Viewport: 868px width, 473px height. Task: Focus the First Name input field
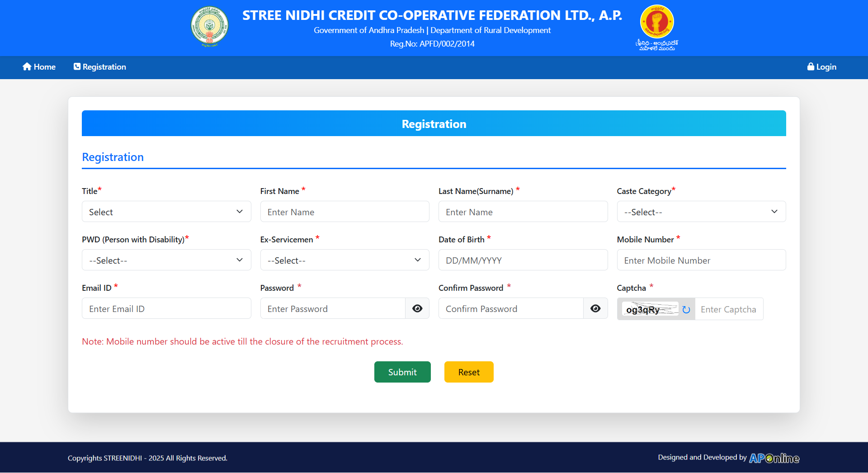pos(344,212)
